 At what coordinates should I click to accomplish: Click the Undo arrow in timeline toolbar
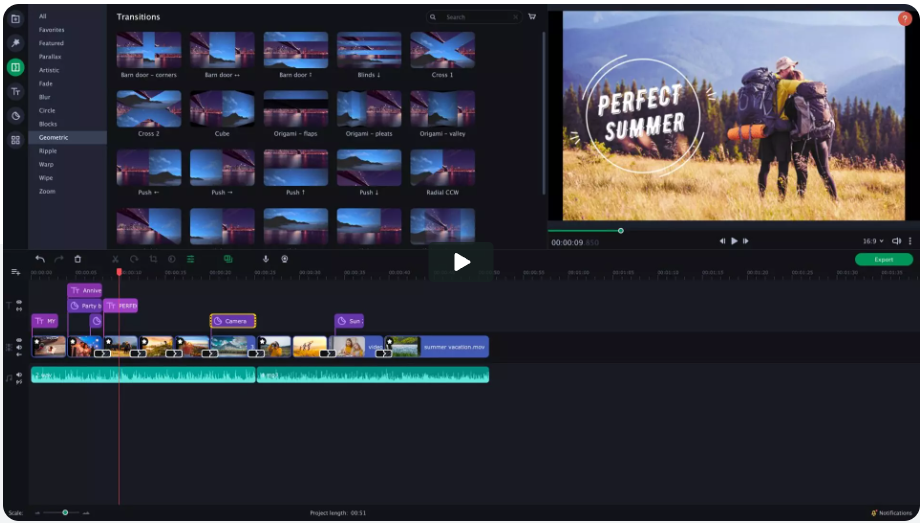(x=40, y=259)
